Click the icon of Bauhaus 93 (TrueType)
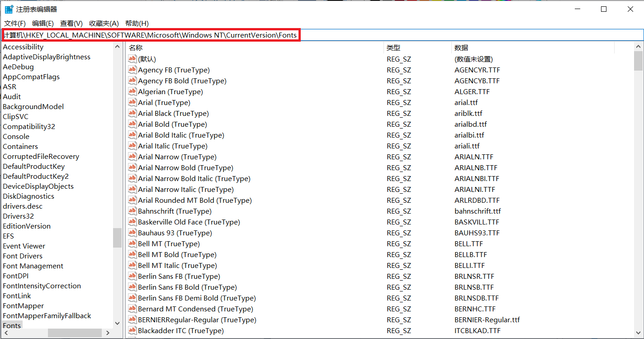The height and width of the screenshot is (339, 644). (132, 233)
